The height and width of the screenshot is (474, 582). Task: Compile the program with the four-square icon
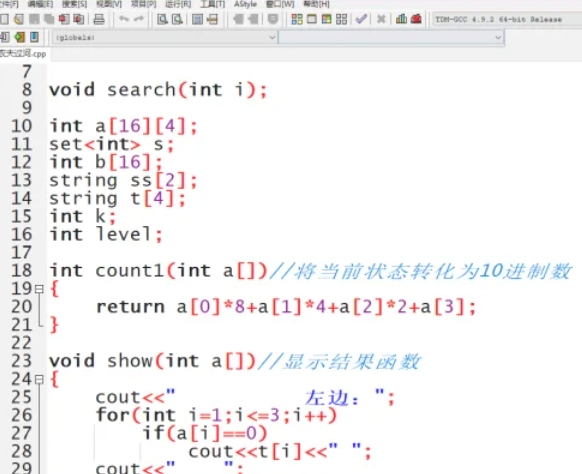[x=297, y=19]
